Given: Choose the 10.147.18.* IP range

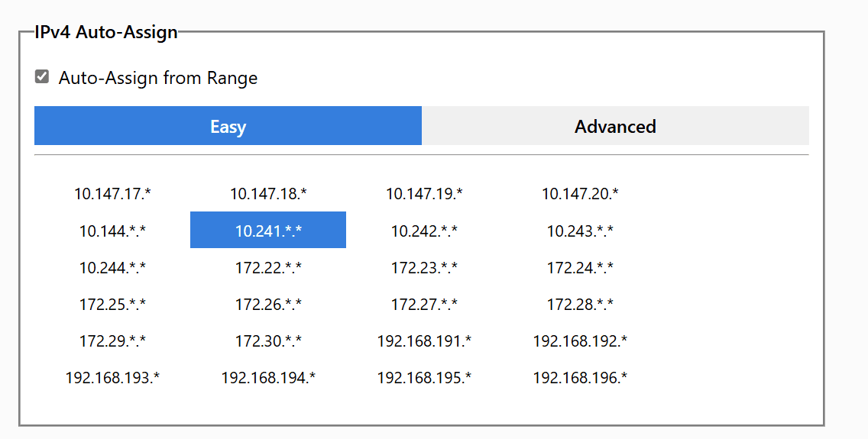Looking at the screenshot, I should (x=268, y=194).
